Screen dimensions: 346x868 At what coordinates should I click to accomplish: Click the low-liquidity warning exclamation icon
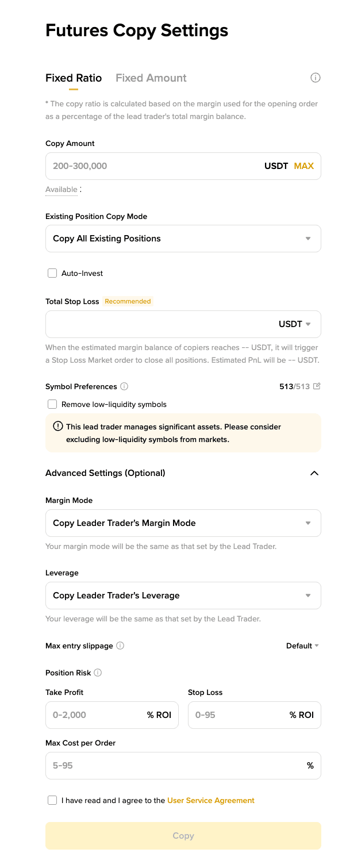pos(58,427)
